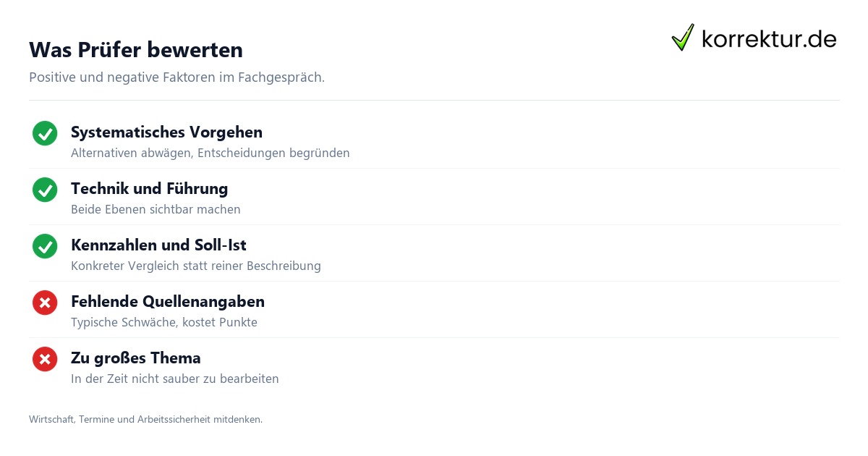Image resolution: width=868 pixels, height=456 pixels.
Task: Select the Systematisches Vorgehen heading
Action: pyautogui.click(x=166, y=132)
